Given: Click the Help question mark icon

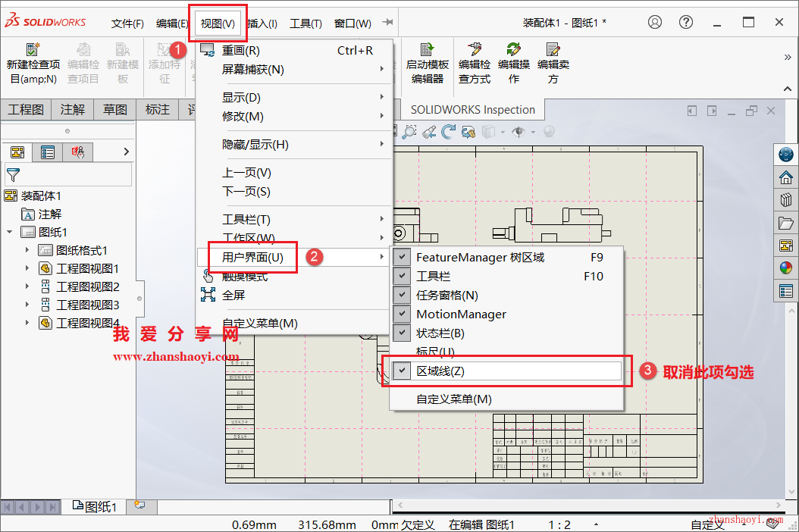Looking at the screenshot, I should (x=686, y=22).
